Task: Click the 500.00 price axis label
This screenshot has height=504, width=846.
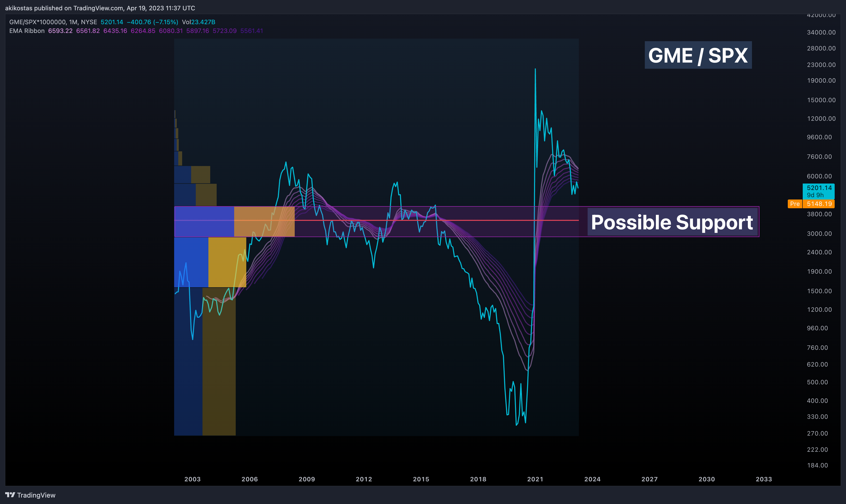Action: tap(817, 382)
